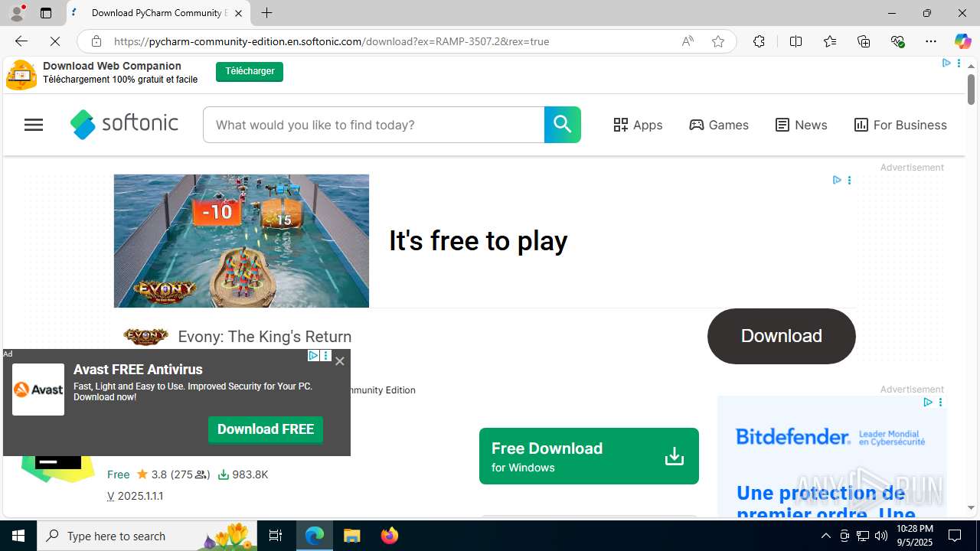Viewport: 980px width, 551px height.
Task: Open Firefox from taskbar
Action: click(x=389, y=536)
